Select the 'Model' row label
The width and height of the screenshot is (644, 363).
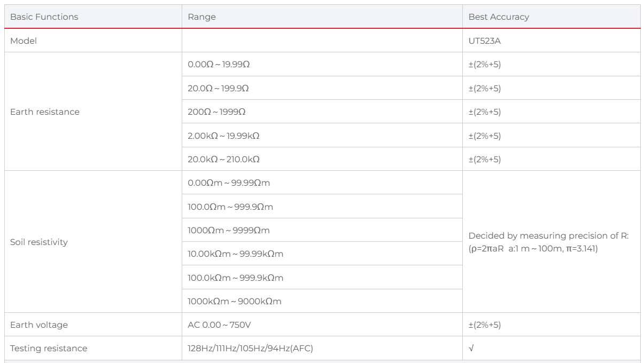click(x=24, y=41)
